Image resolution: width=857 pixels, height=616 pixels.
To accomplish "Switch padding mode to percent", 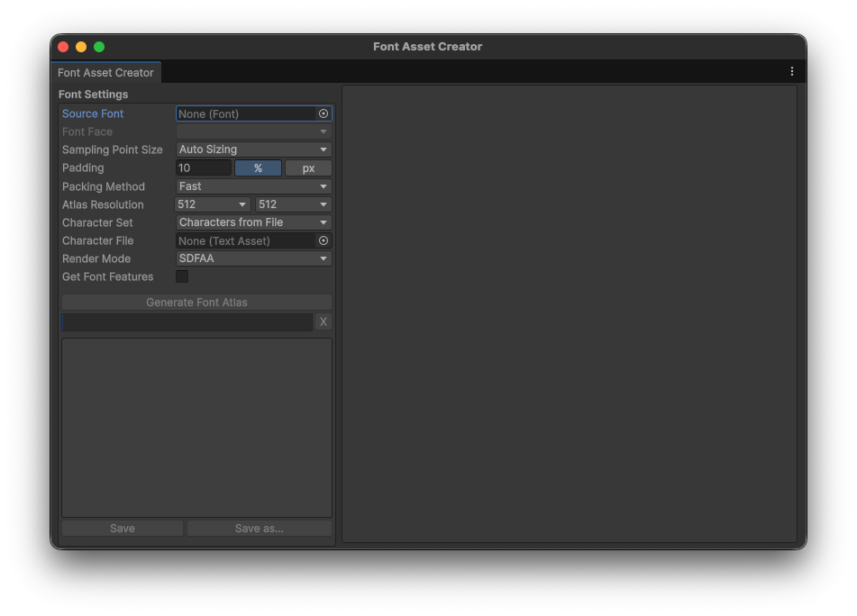I will pos(258,168).
